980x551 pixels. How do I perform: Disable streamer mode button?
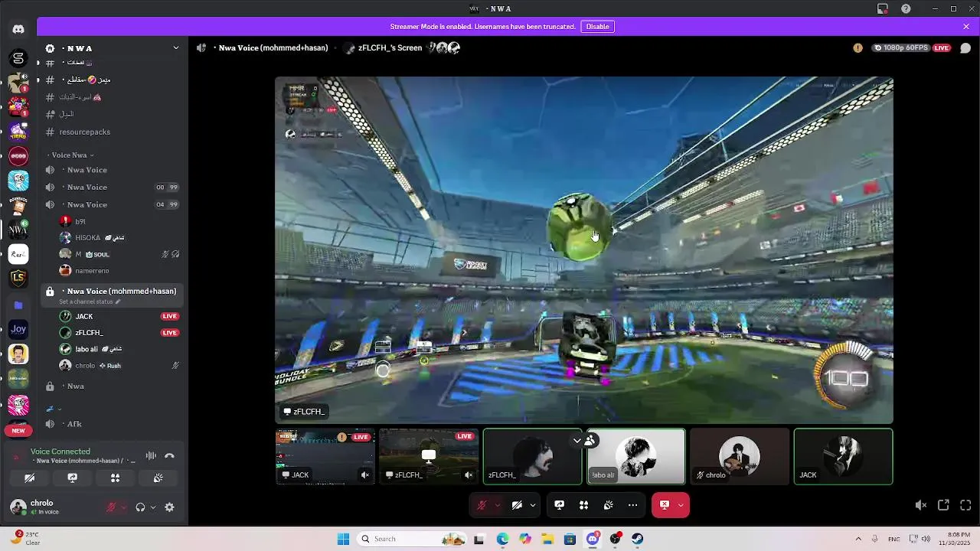pos(597,26)
